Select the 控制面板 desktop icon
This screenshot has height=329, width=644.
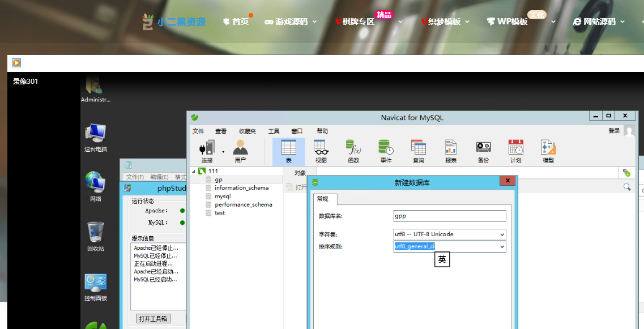pyautogui.click(x=96, y=288)
